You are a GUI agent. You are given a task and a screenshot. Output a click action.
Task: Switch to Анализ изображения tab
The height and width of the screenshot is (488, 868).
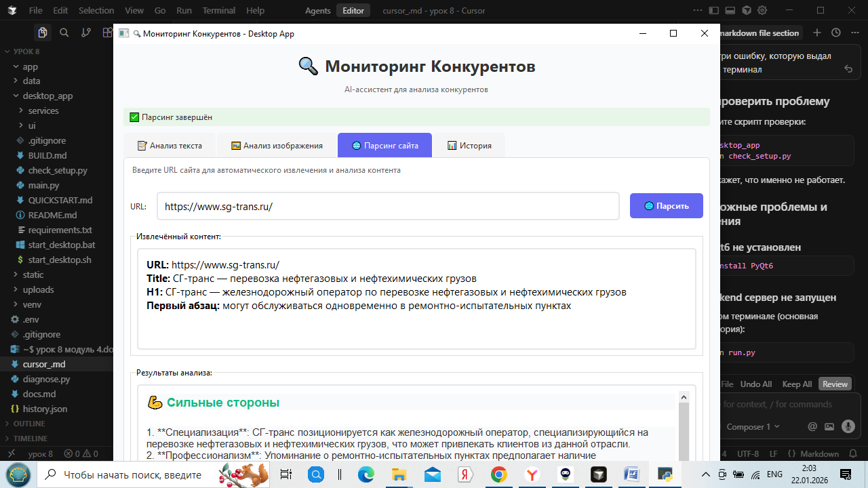coord(277,145)
